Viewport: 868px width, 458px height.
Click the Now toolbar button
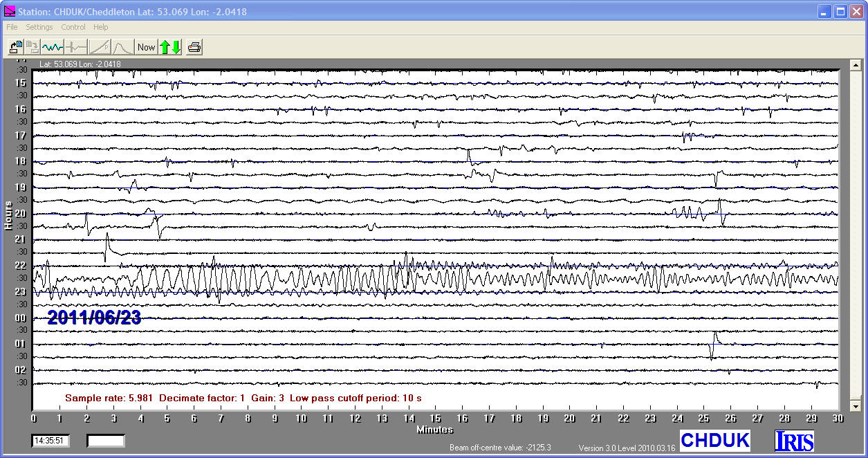pyautogui.click(x=147, y=47)
